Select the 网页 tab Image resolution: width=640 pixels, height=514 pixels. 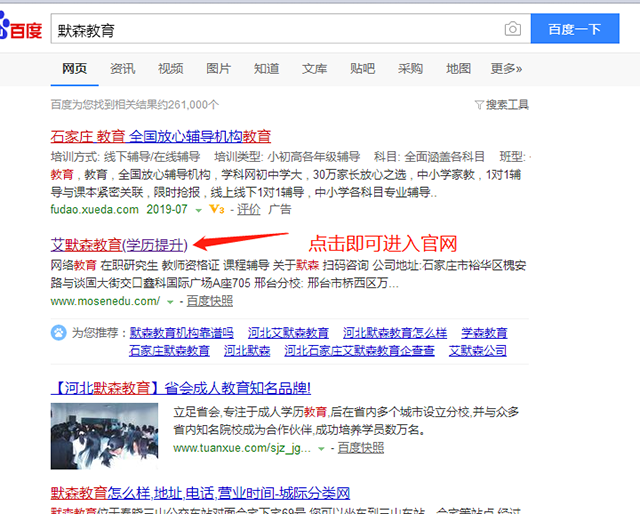click(75, 69)
